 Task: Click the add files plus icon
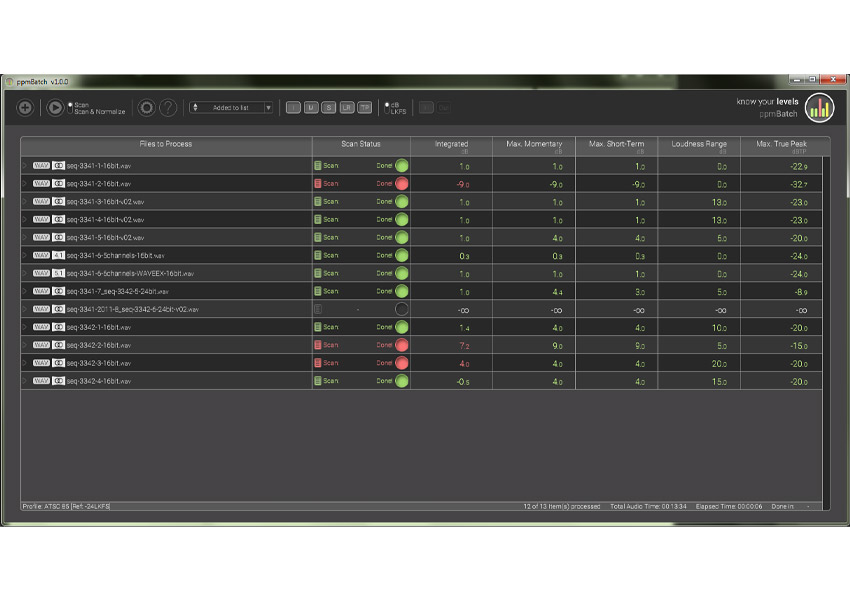click(x=25, y=107)
